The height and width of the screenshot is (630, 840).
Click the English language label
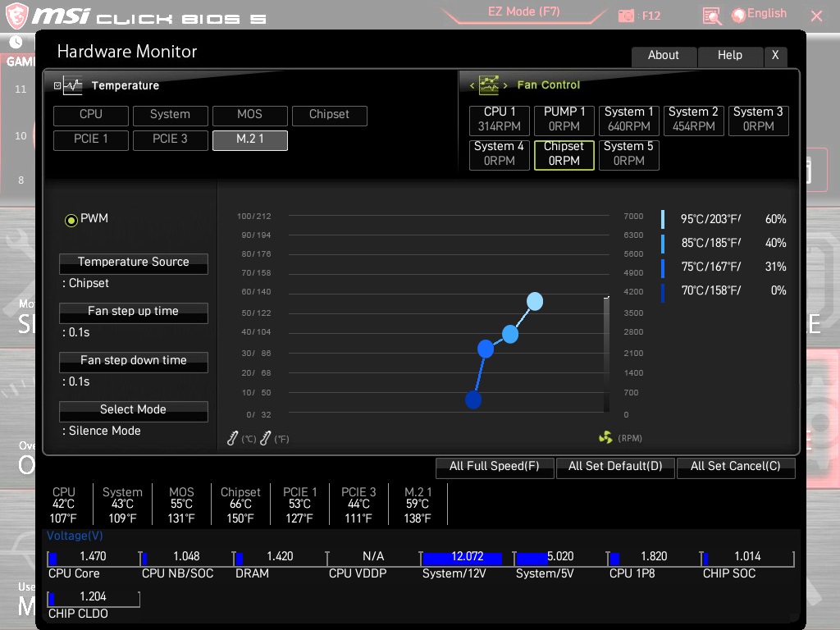767,13
